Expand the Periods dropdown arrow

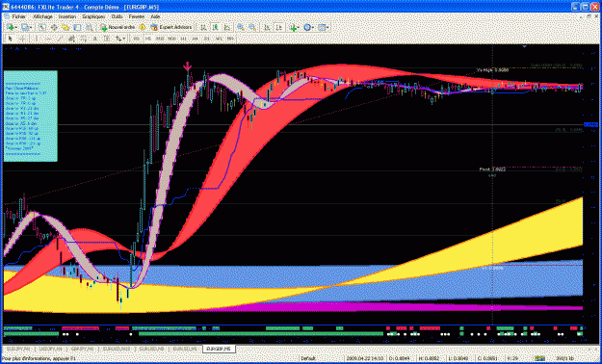point(313,27)
